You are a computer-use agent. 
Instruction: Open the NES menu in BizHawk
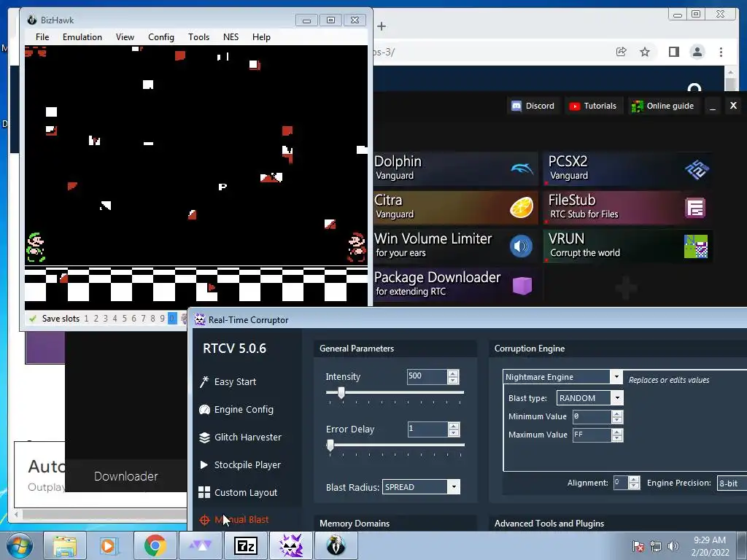[x=231, y=37]
